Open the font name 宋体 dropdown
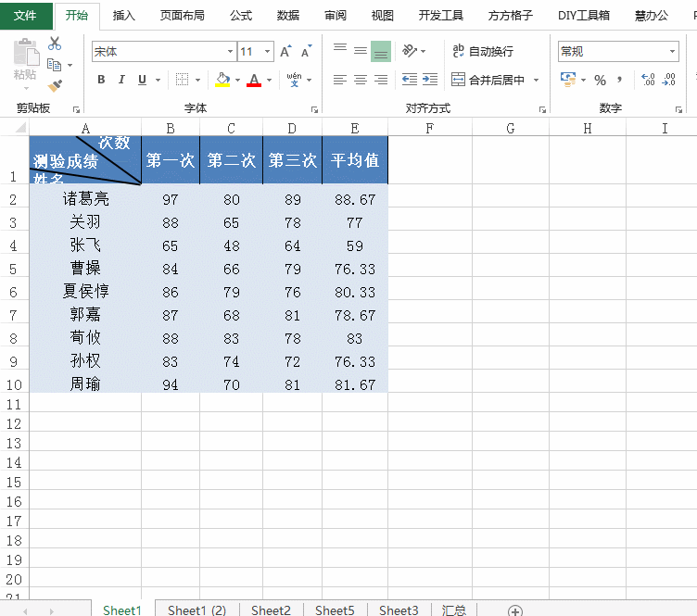 (230, 52)
